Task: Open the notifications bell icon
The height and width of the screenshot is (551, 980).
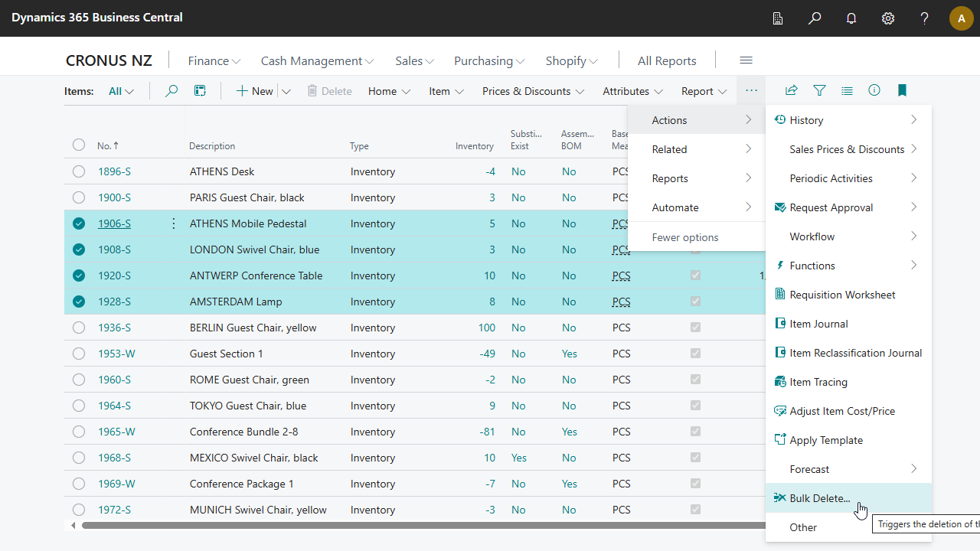Action: point(851,18)
